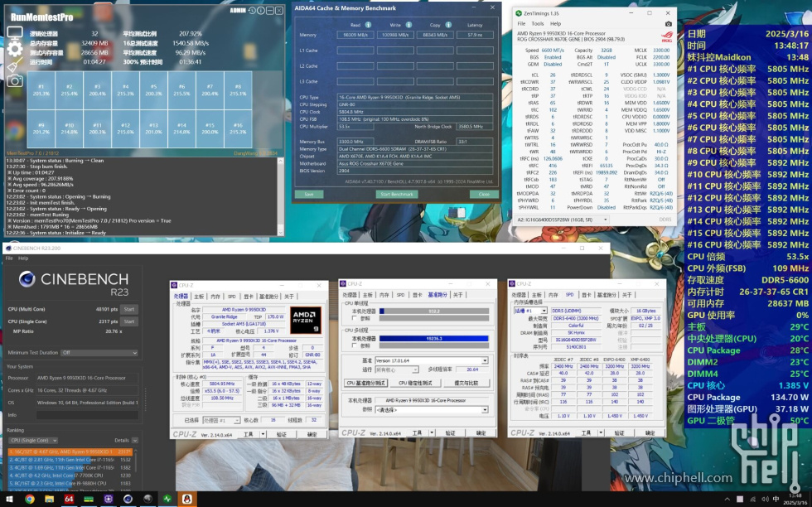Open the CPU (Single Core) ranking dropdown
The image size is (812, 507).
pos(32,440)
